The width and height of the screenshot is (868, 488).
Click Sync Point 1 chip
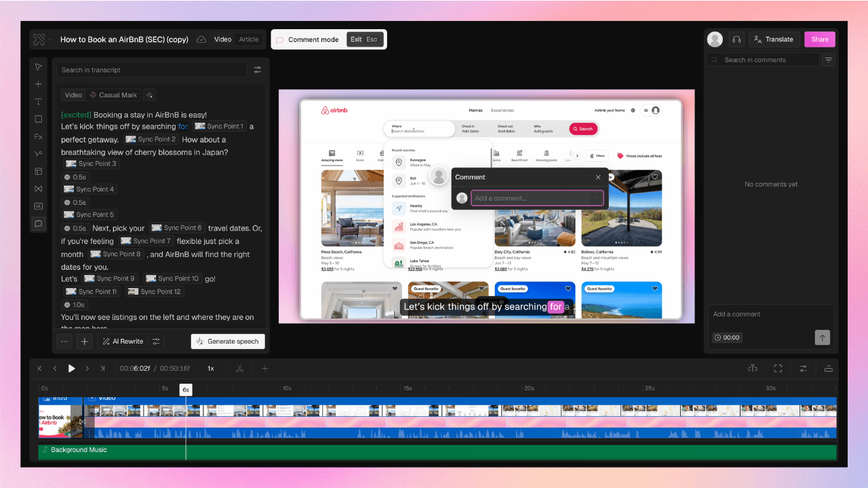pos(219,127)
